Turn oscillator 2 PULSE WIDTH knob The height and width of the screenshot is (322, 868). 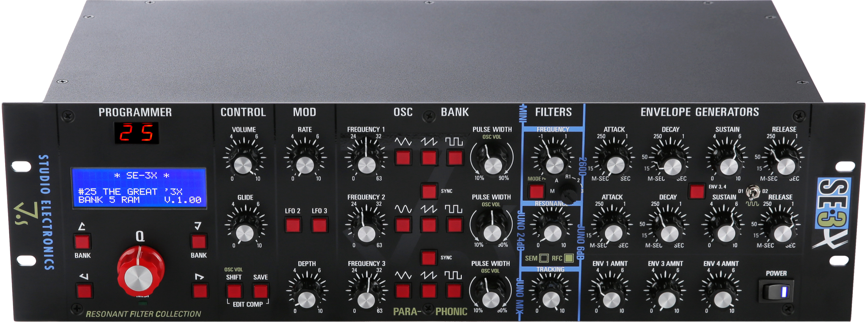pos(492,228)
